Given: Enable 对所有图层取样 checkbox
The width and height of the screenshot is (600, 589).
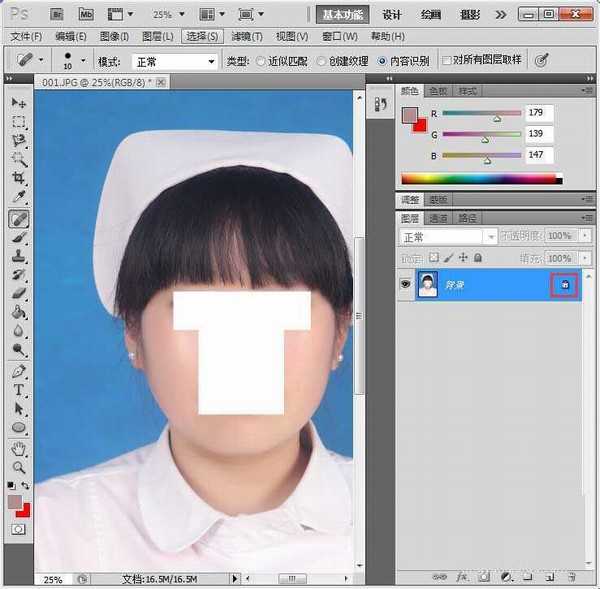Looking at the screenshot, I should 447,61.
